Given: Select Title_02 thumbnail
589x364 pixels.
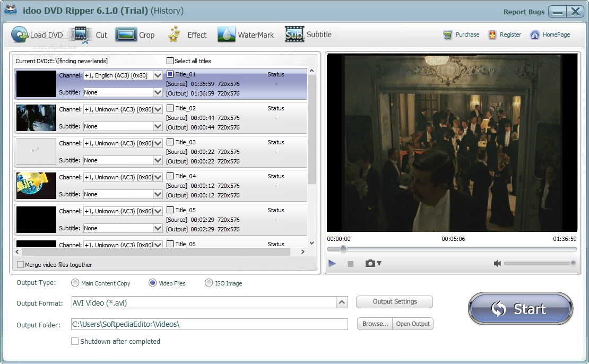Looking at the screenshot, I should pyautogui.click(x=36, y=118).
